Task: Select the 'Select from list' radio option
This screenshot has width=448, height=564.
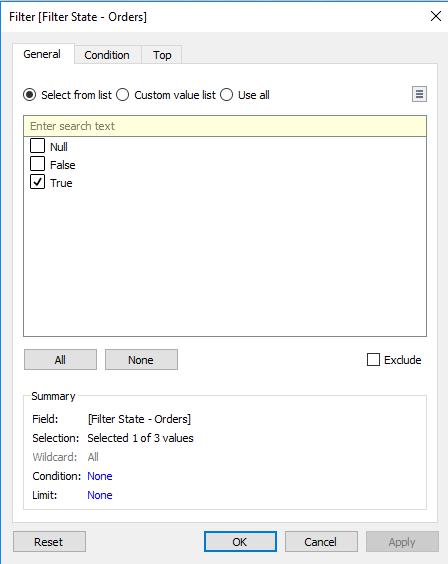Action: [x=29, y=95]
